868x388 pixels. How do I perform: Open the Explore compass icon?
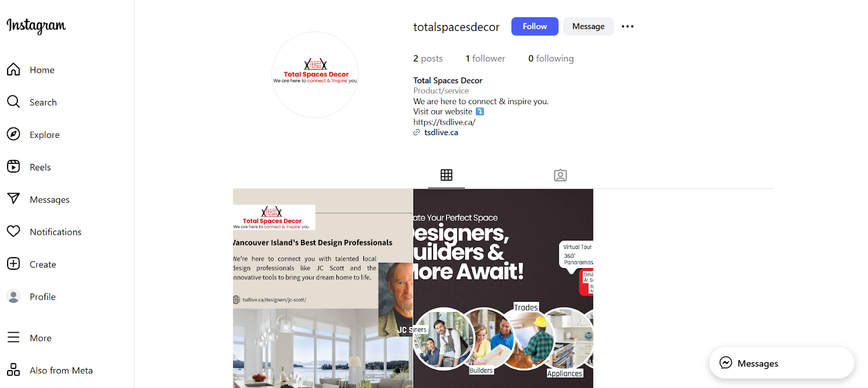point(14,134)
